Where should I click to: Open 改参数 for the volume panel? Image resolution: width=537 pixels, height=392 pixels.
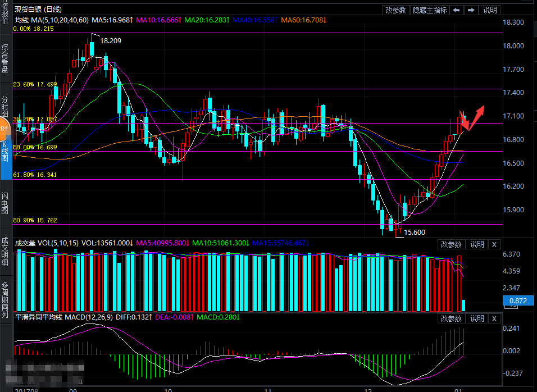point(450,244)
